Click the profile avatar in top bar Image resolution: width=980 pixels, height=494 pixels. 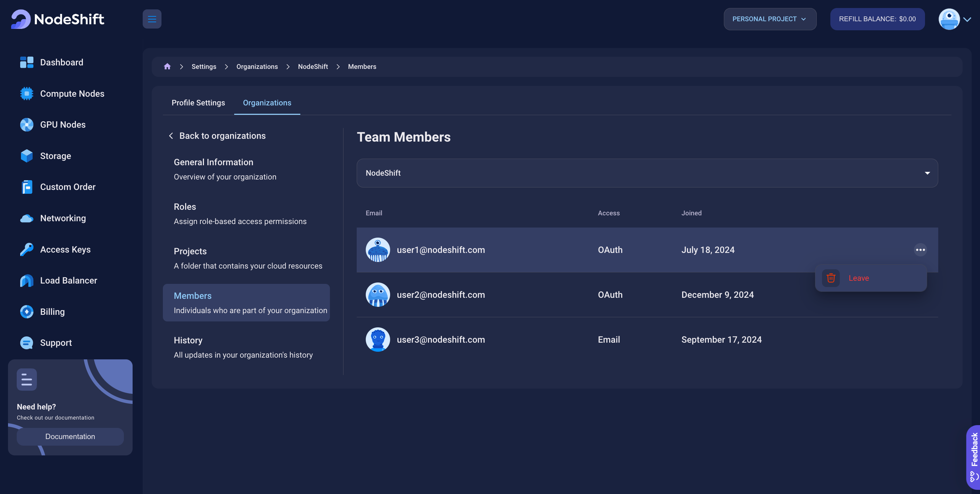[949, 19]
